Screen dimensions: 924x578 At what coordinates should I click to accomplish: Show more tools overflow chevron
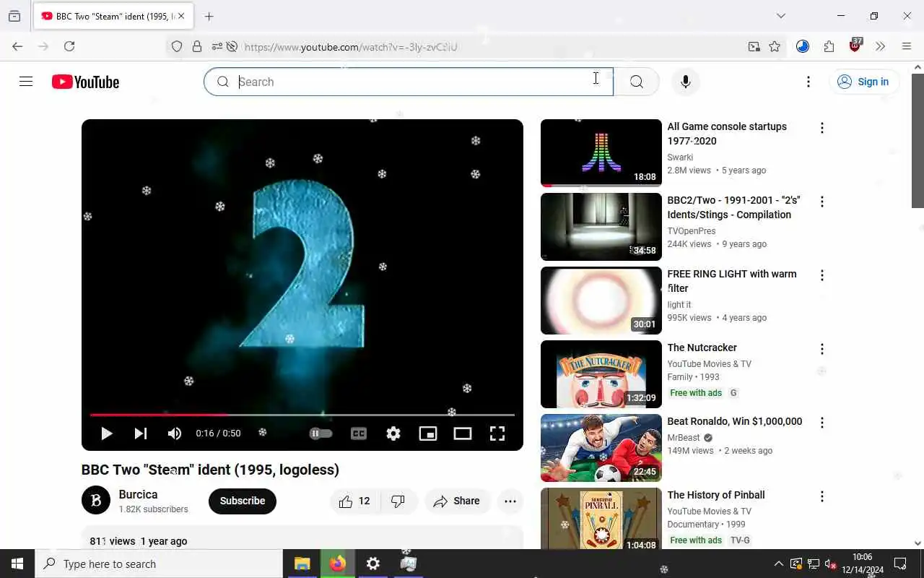(x=880, y=46)
